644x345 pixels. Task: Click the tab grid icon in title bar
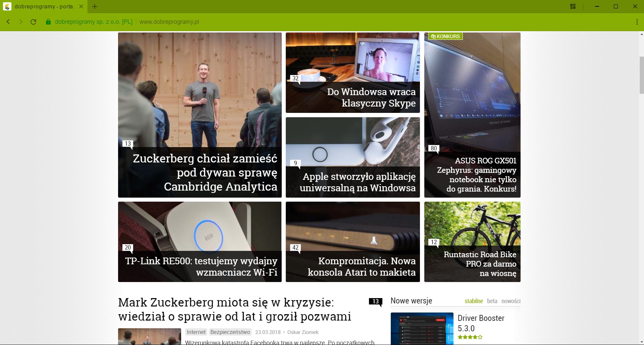pos(573,6)
